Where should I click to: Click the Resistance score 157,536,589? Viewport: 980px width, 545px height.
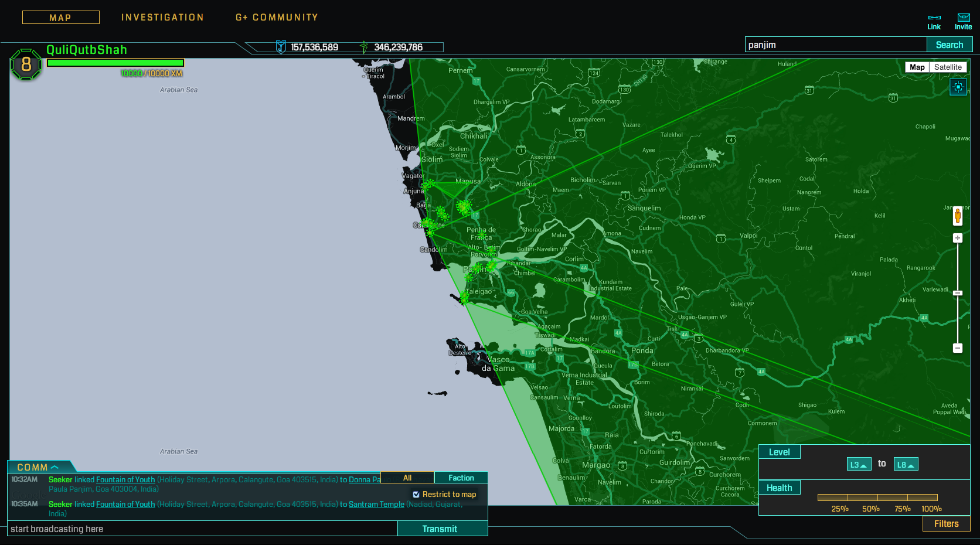pos(315,47)
